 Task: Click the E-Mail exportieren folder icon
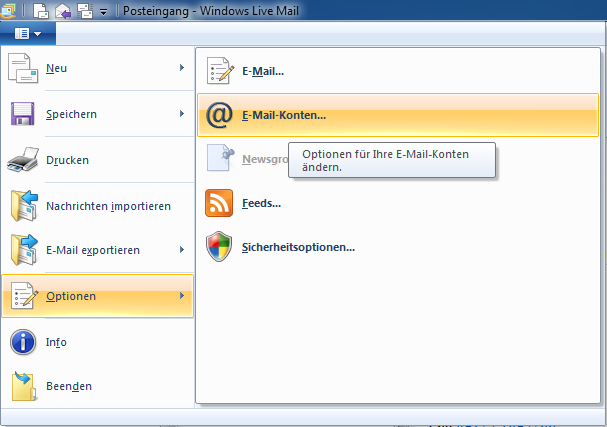[x=24, y=250]
